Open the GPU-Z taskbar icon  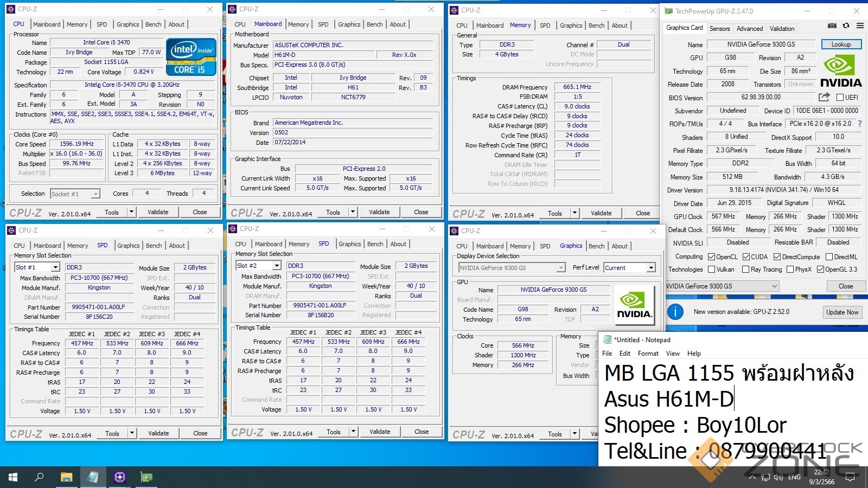146,477
